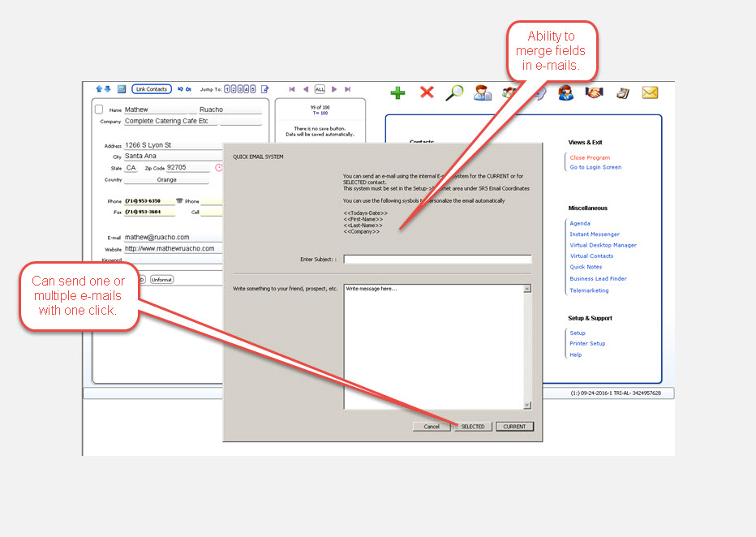The image size is (756, 537).
Task: Click the green plus add contact icon
Action: pyautogui.click(x=397, y=92)
